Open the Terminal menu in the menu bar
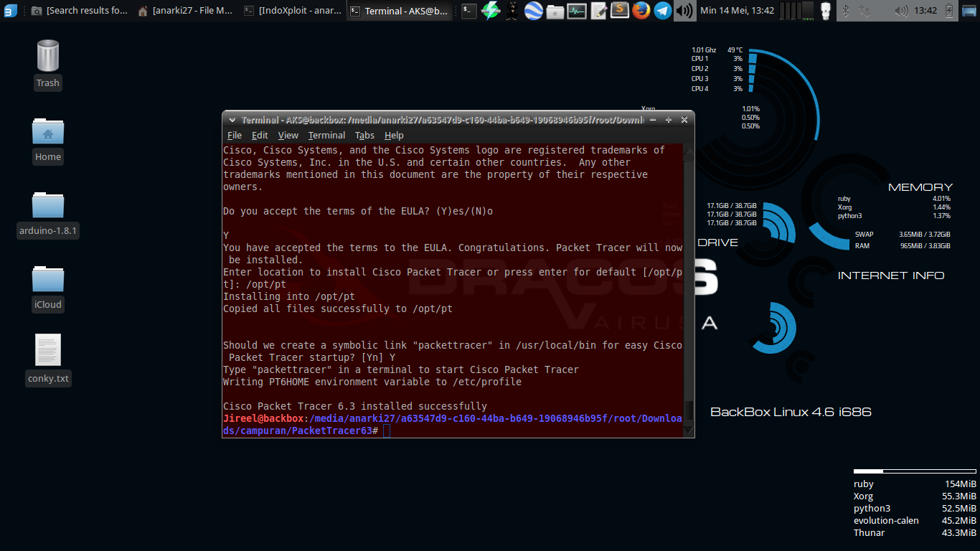This screenshot has height=551, width=980. [x=327, y=135]
